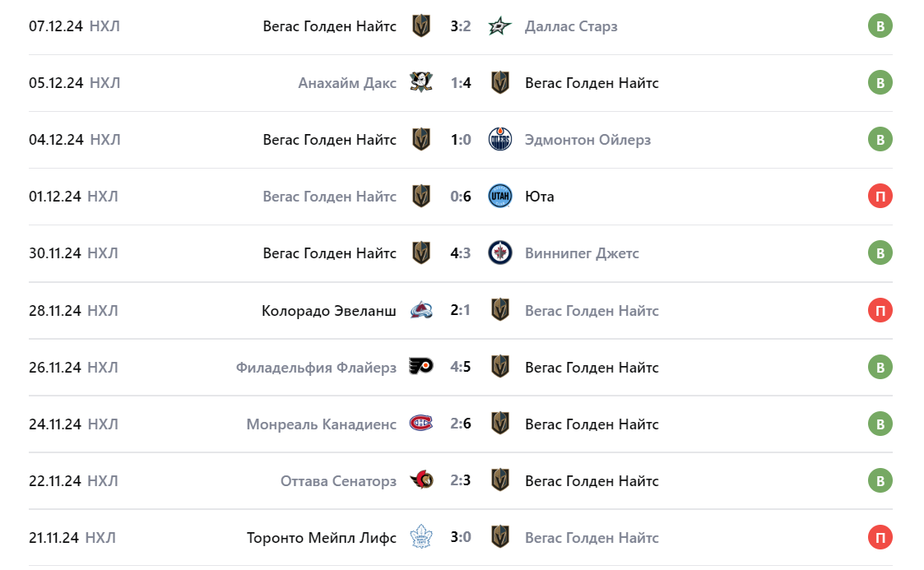
Task: Open the 0:6 score against Юта
Action: coord(461,197)
